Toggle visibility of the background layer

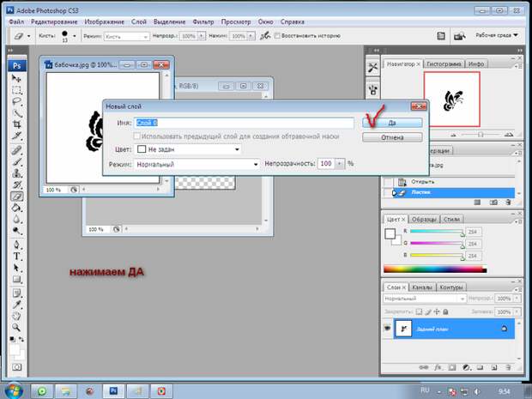387,328
